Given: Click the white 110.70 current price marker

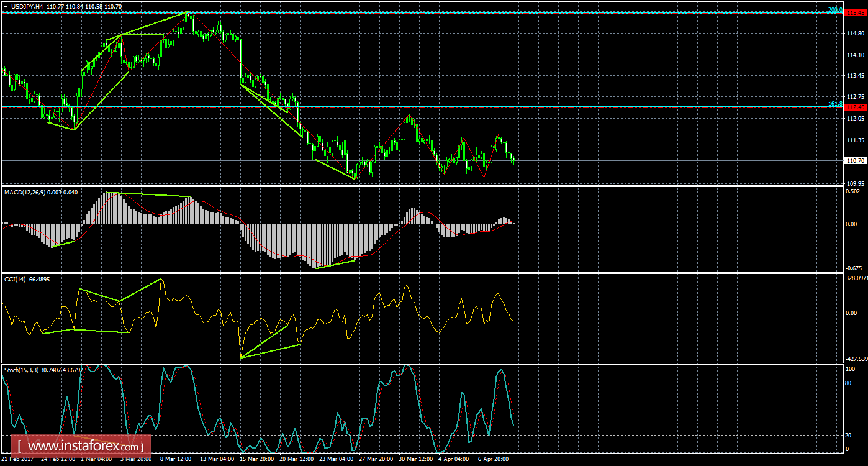Looking at the screenshot, I should tap(854, 160).
